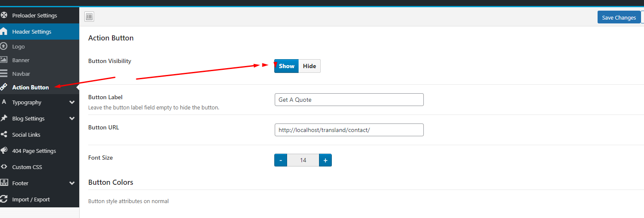Viewport: 644px width, 218px height.
Task: Click the Save Changes button
Action: click(618, 17)
